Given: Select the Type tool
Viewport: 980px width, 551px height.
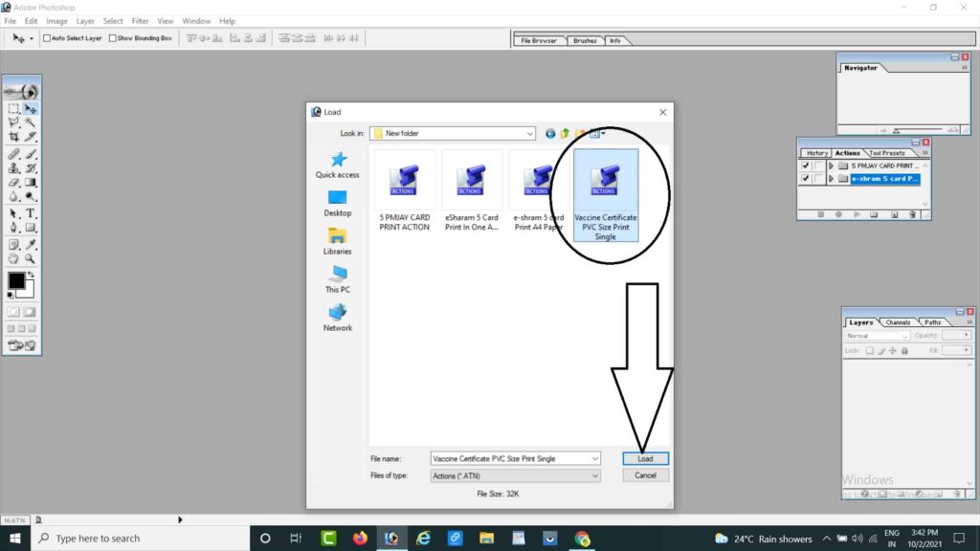Looking at the screenshot, I should pyautogui.click(x=30, y=213).
